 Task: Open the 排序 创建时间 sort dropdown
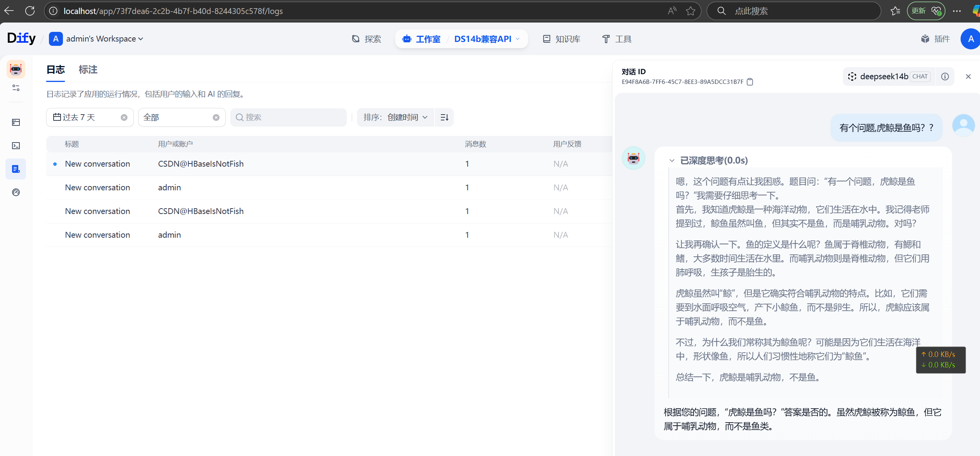click(x=395, y=117)
